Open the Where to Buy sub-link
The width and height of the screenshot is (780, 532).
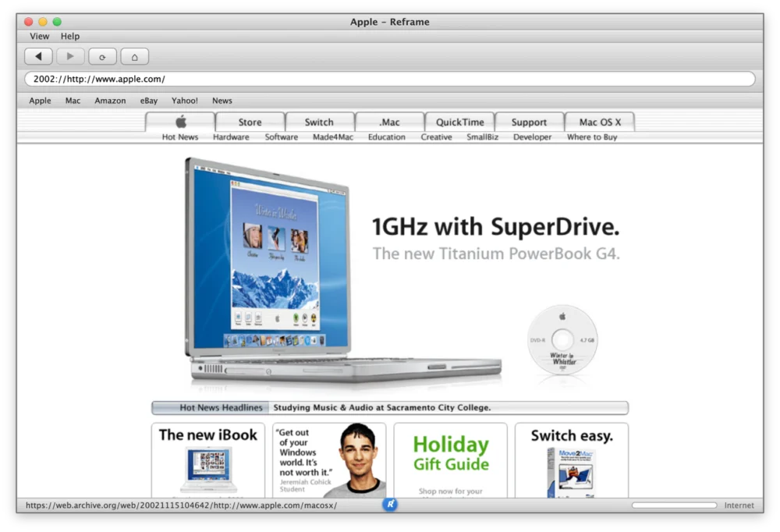point(592,137)
